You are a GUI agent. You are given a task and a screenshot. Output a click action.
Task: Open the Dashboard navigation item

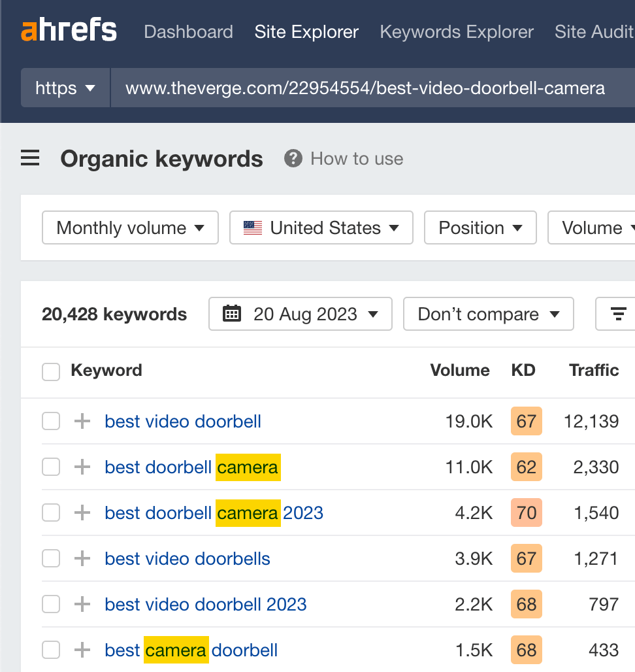tap(188, 31)
